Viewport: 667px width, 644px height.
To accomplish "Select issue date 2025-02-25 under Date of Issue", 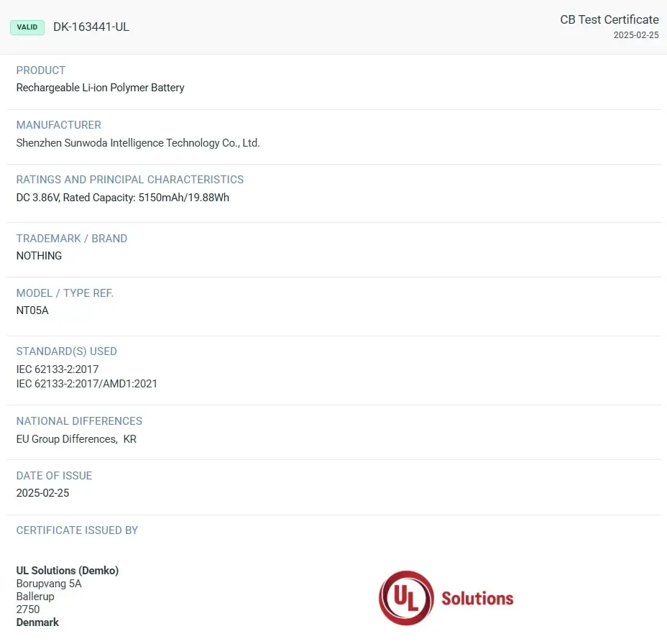I will [x=42, y=493].
